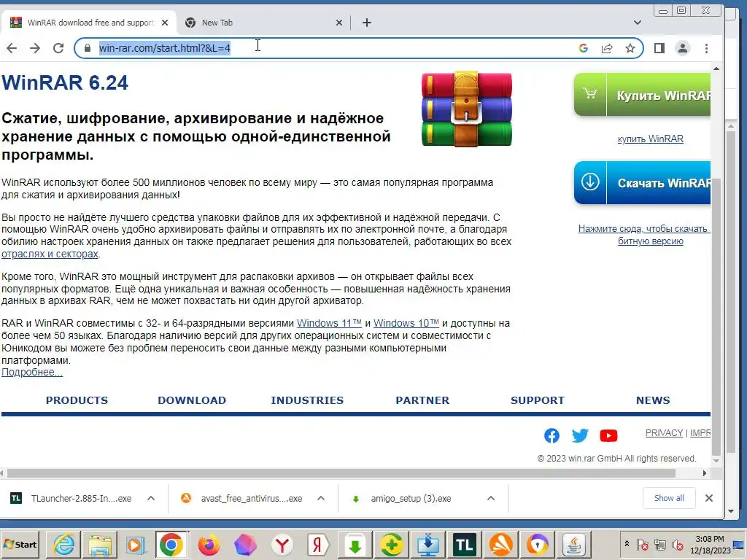
Task: Open the Windows Start menu
Action: (x=20, y=544)
